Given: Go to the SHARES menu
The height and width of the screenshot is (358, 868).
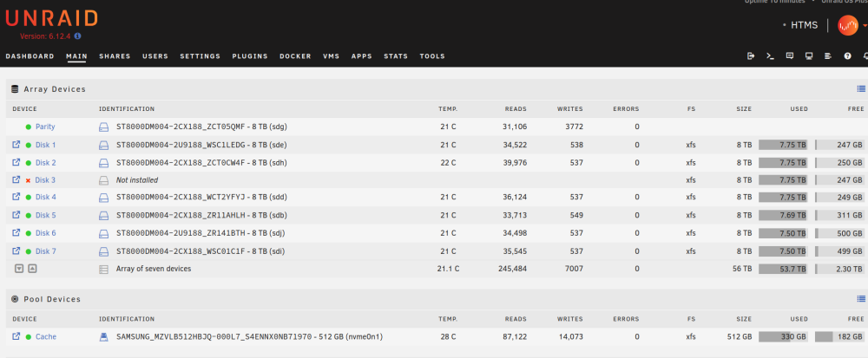Looking at the screenshot, I should 115,55.
